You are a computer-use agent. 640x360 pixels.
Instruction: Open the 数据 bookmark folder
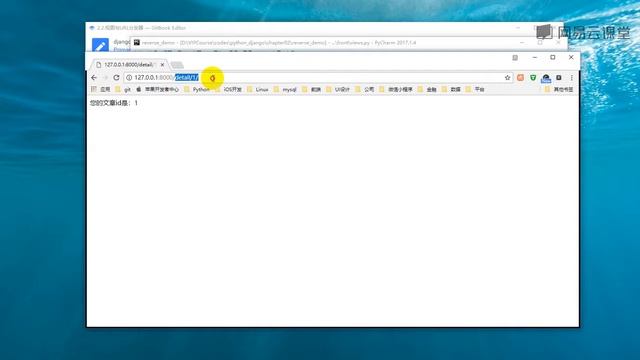(451, 89)
